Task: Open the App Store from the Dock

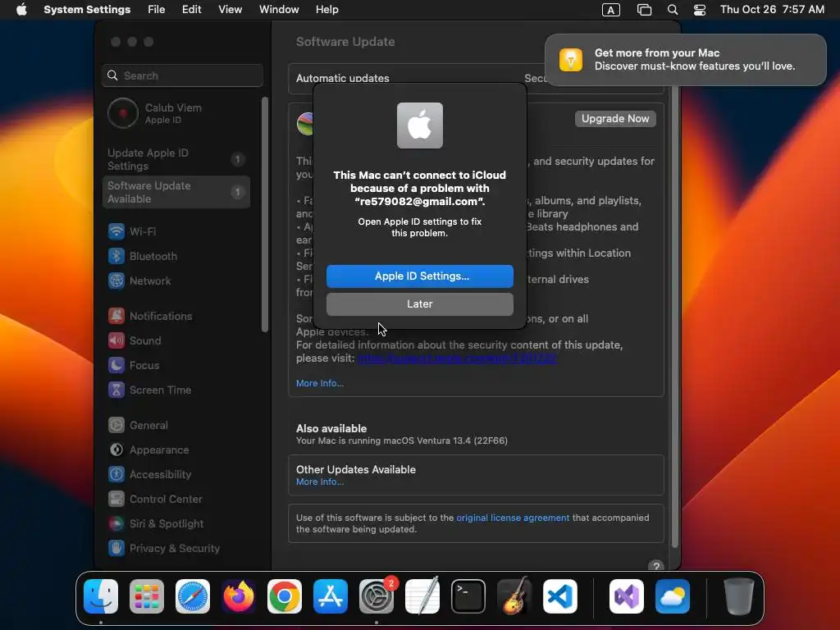Action: 331,596
